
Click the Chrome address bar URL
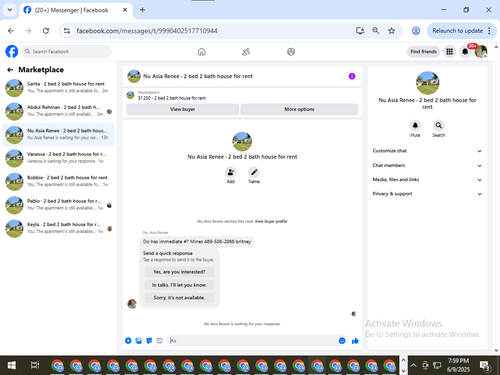pos(147,31)
